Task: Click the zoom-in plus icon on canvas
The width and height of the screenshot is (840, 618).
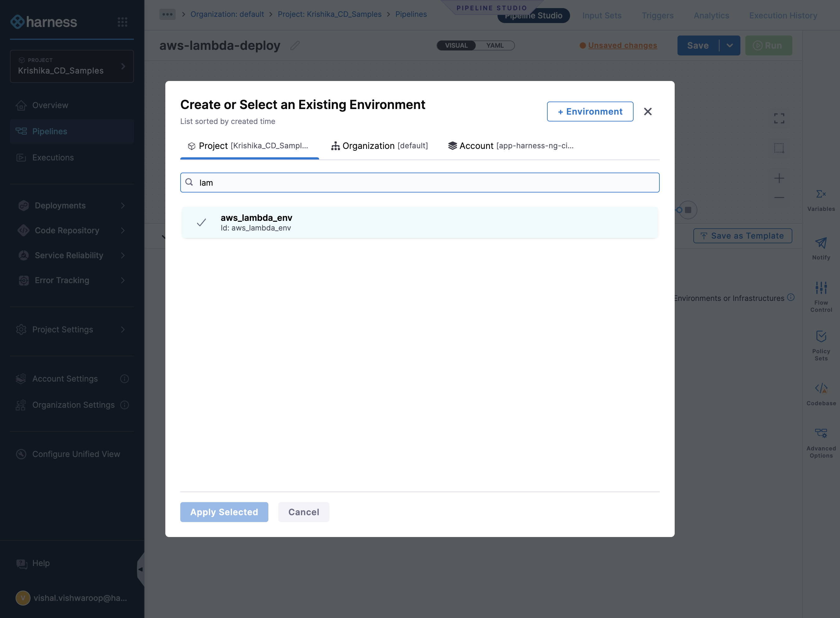Action: (x=779, y=178)
